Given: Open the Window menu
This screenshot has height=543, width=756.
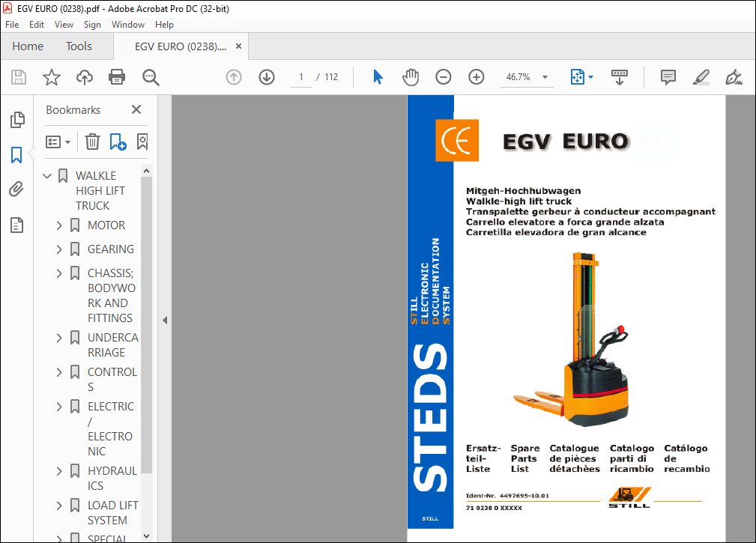Looking at the screenshot, I should click(128, 25).
